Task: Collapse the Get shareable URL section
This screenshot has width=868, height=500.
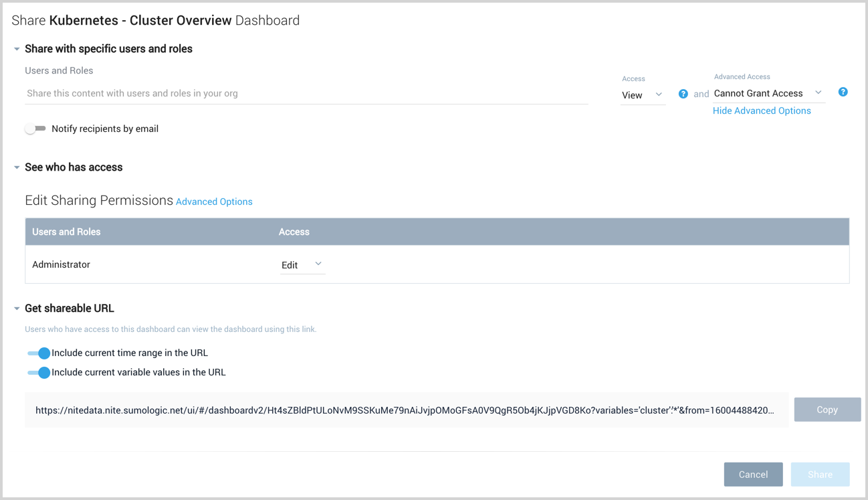Action: 16,308
